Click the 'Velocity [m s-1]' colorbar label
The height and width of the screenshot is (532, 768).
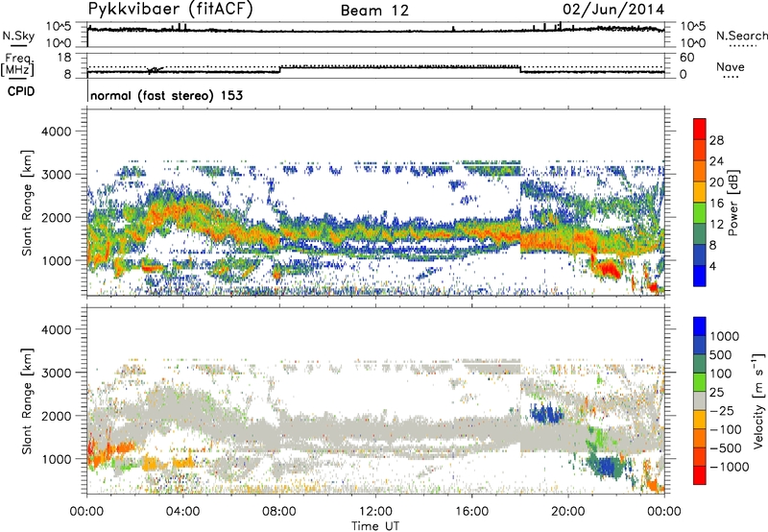757,400
